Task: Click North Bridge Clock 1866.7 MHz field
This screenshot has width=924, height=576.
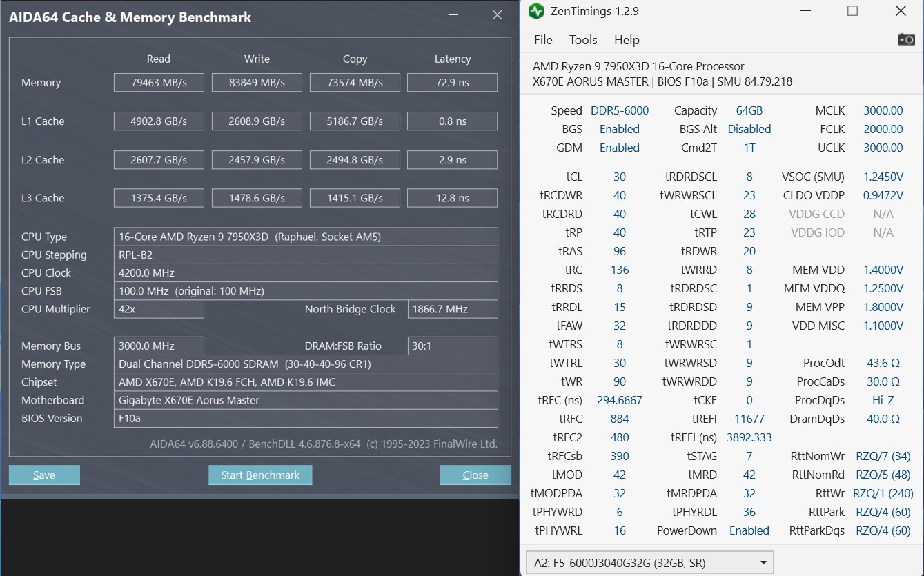Action: tap(453, 309)
